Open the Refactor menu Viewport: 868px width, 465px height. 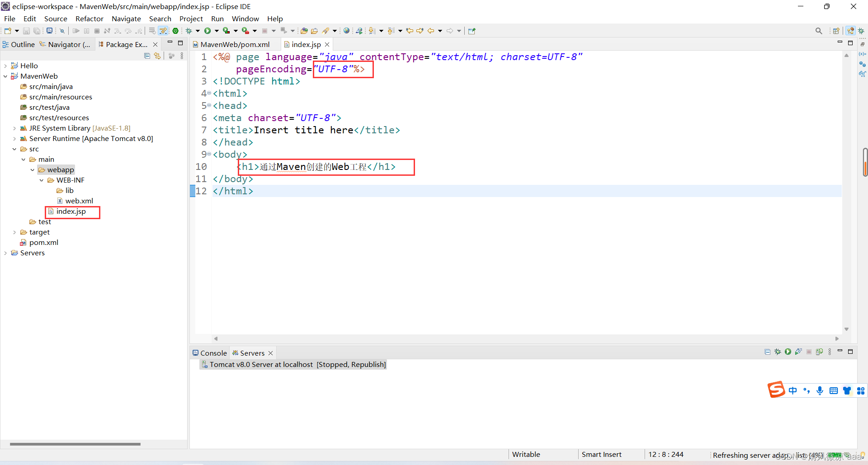[x=90, y=19]
